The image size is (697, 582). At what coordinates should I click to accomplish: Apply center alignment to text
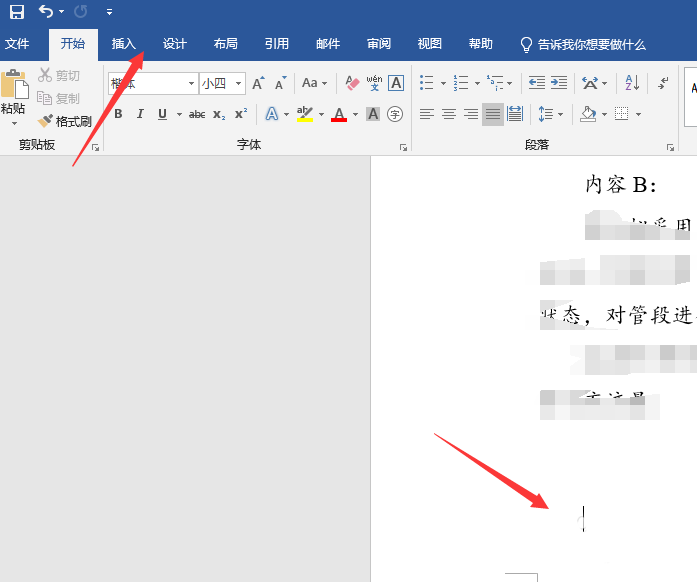click(449, 114)
